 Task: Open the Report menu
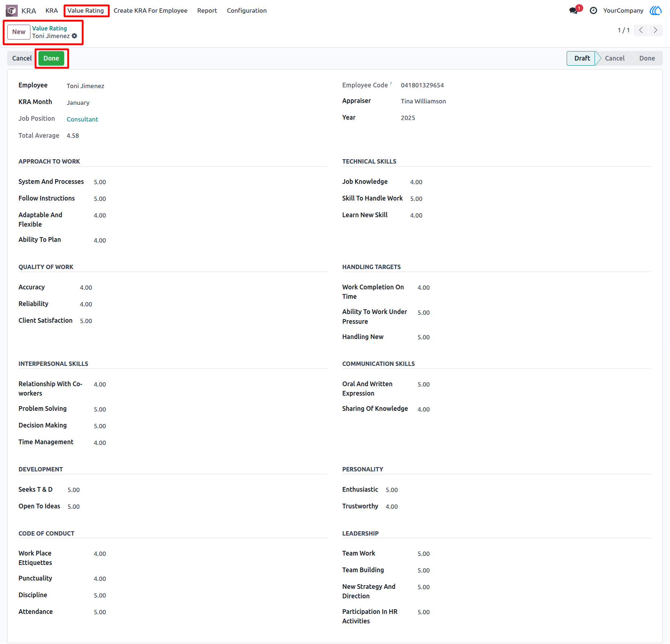pos(207,11)
